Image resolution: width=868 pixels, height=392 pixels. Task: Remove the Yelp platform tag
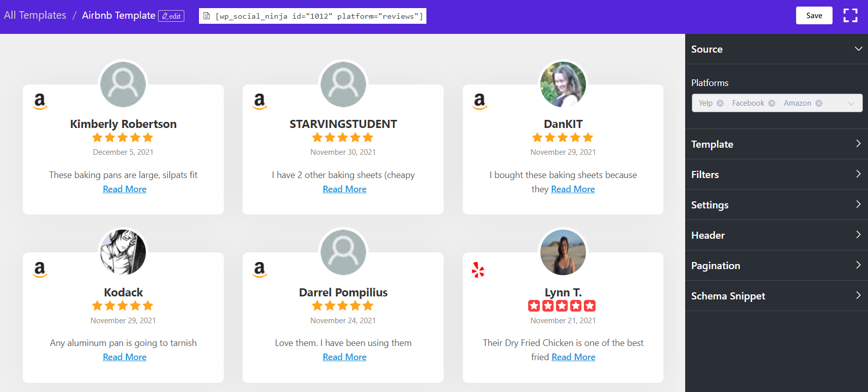720,103
